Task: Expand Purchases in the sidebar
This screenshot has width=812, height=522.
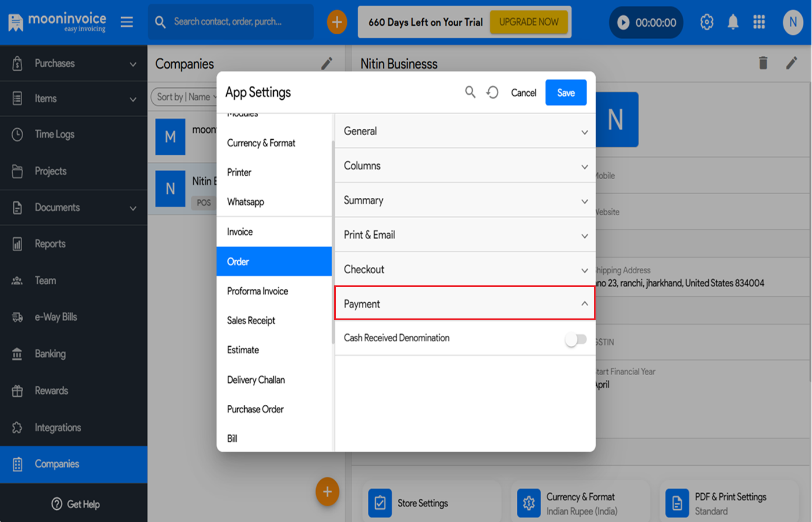Action: [74, 63]
